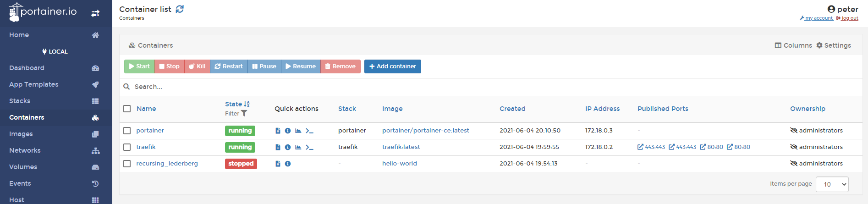Click the Search containers input field
868x204 pixels.
tap(491, 87)
